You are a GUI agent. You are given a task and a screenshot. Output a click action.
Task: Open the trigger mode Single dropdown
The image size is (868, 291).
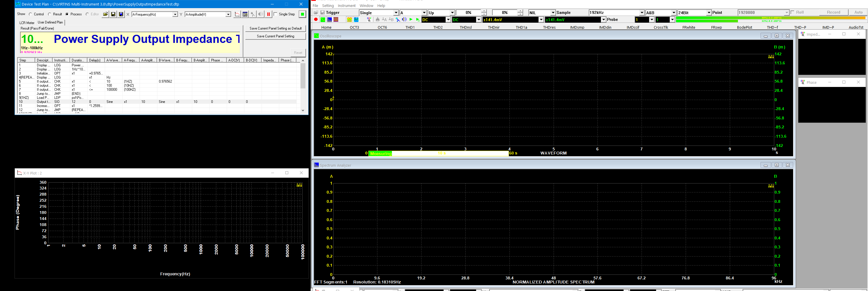pos(396,13)
